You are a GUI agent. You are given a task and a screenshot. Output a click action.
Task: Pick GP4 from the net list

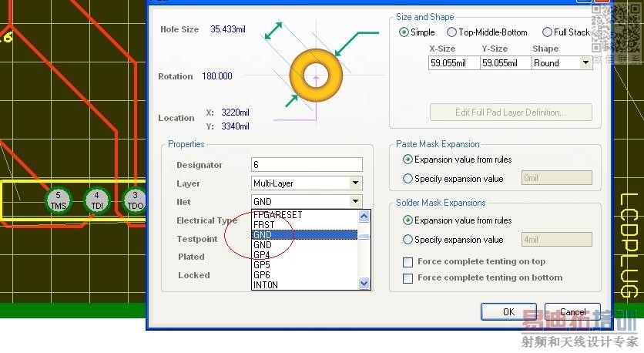[x=304, y=255]
